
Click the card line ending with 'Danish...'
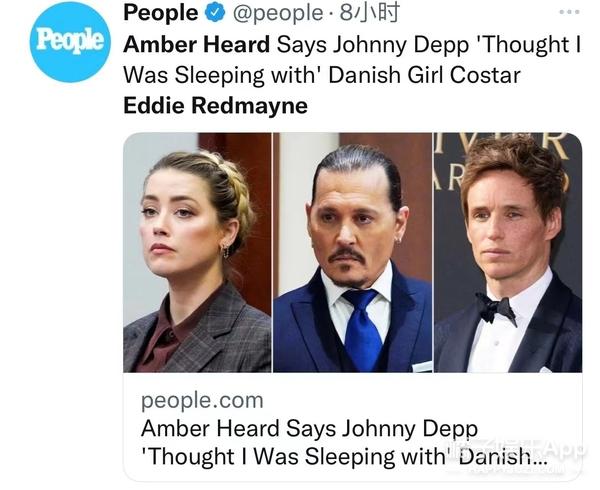(344, 457)
